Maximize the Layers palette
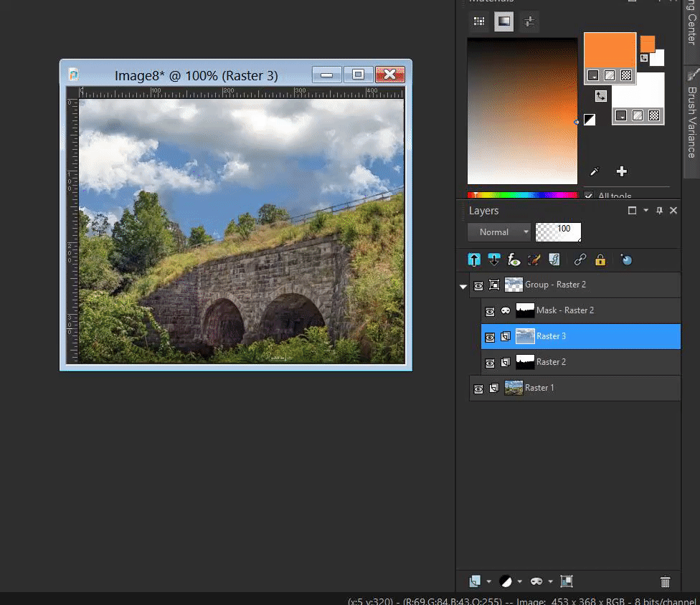Viewport: 700px width, 605px height. click(x=632, y=210)
